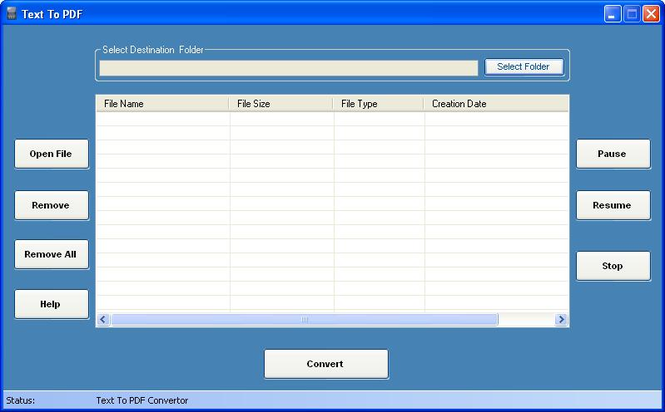Sort by Creation Date column header

tap(496, 104)
